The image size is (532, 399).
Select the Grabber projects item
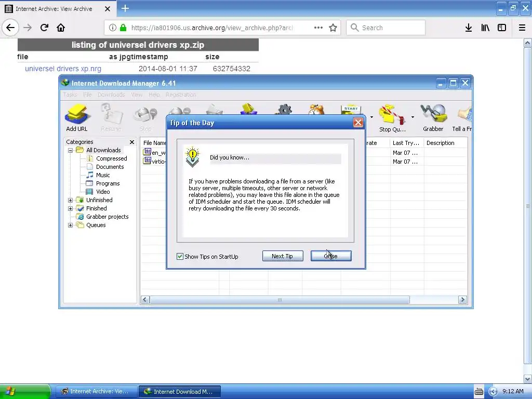[107, 217]
